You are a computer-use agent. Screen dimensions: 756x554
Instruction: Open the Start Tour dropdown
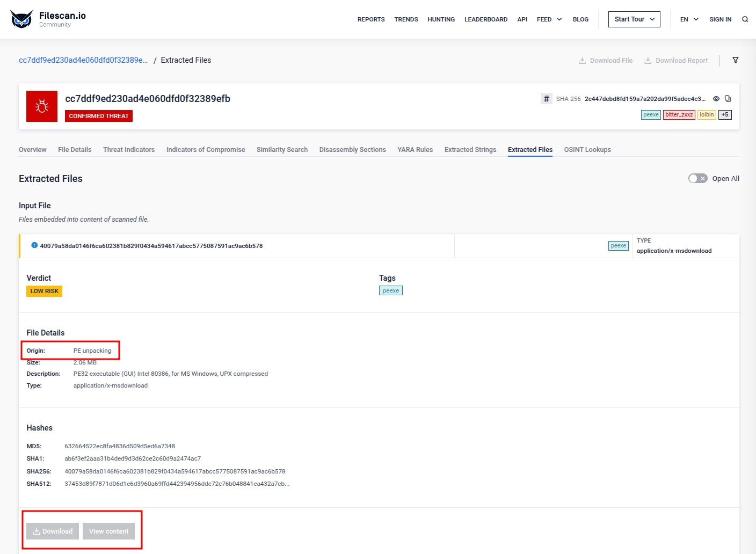coord(634,19)
